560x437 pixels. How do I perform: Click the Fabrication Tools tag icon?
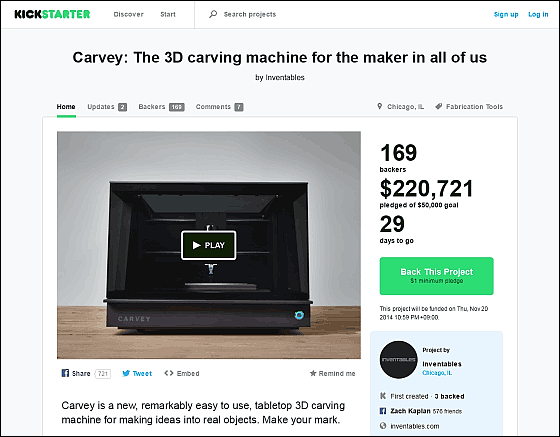439,106
